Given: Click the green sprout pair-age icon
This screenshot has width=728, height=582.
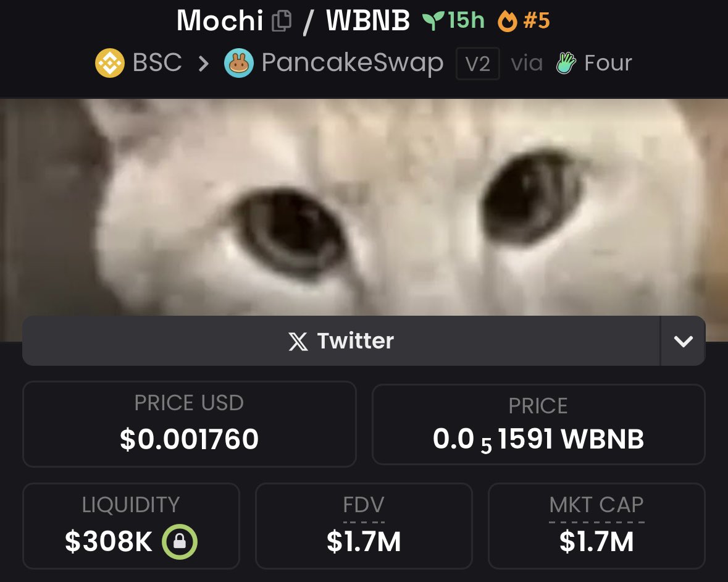Looking at the screenshot, I should (x=433, y=21).
